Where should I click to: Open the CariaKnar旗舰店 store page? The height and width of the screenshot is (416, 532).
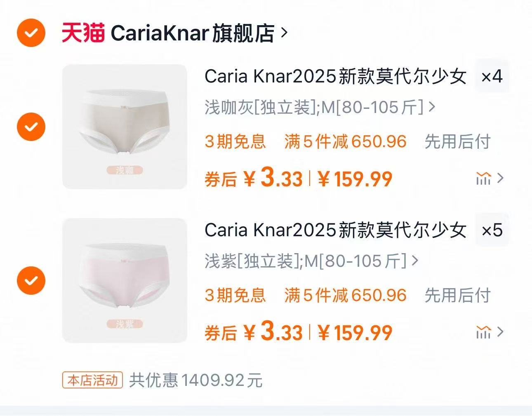coord(192,33)
